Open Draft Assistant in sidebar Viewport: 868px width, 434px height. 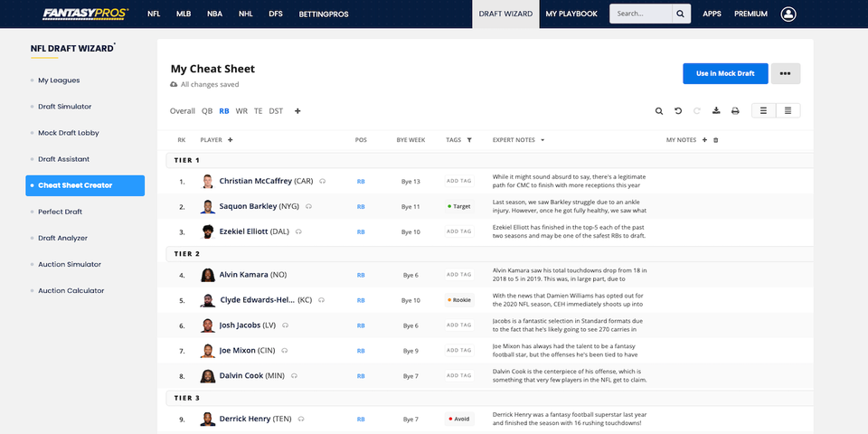click(63, 159)
